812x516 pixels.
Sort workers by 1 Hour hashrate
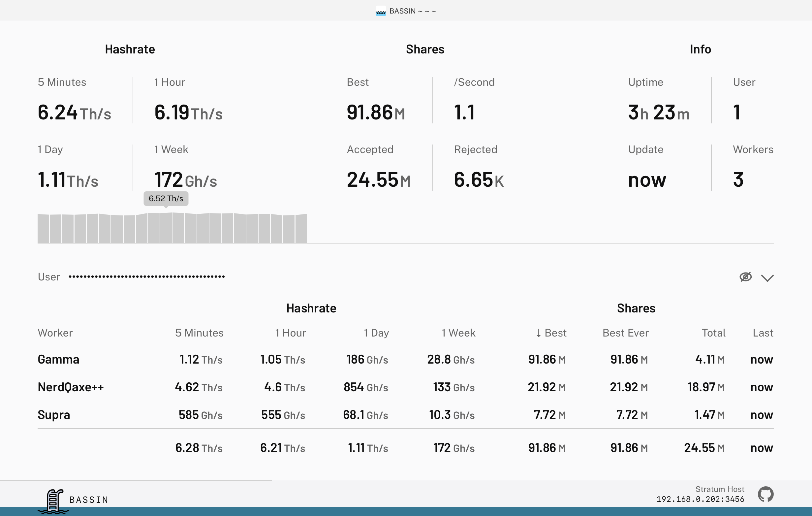290,333
